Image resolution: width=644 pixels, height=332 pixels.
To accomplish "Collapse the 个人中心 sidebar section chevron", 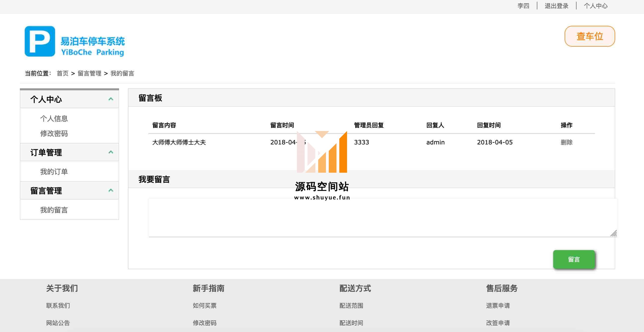I will tap(111, 99).
